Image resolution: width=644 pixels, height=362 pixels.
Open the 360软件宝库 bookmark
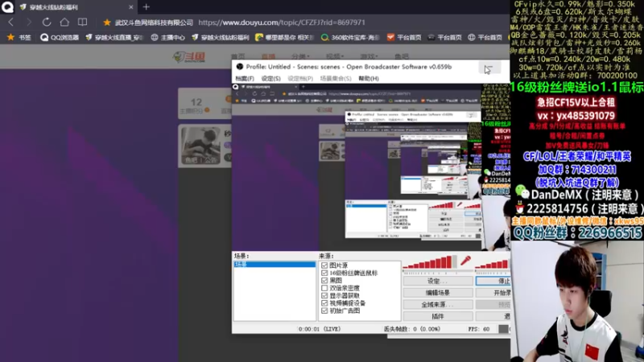[350, 37]
